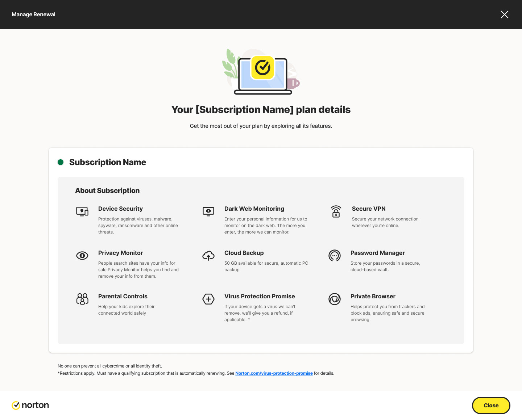
Task: Click the Manage Renewal title text
Action: tap(33, 14)
